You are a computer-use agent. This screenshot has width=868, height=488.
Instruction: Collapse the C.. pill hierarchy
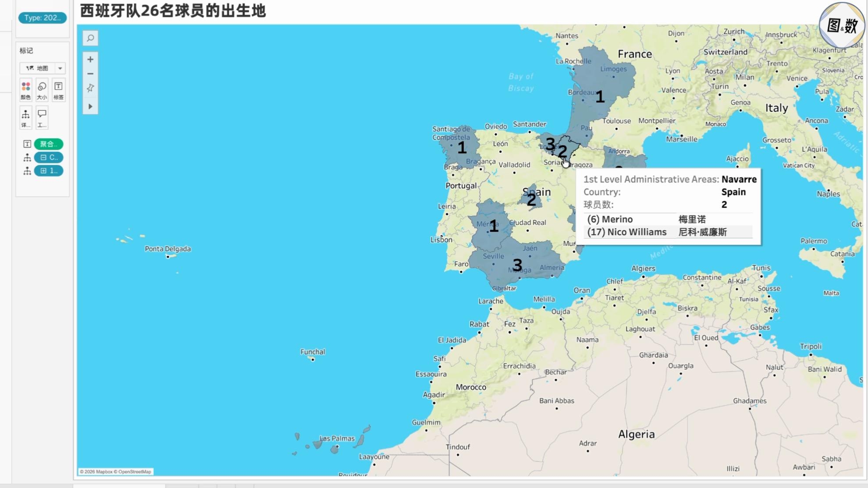tap(43, 157)
